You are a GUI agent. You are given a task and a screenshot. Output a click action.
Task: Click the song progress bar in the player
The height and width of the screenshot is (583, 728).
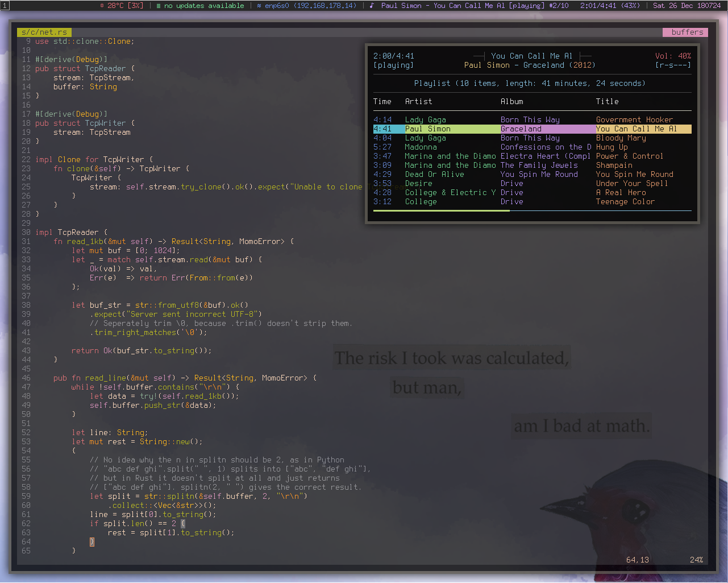532,210
